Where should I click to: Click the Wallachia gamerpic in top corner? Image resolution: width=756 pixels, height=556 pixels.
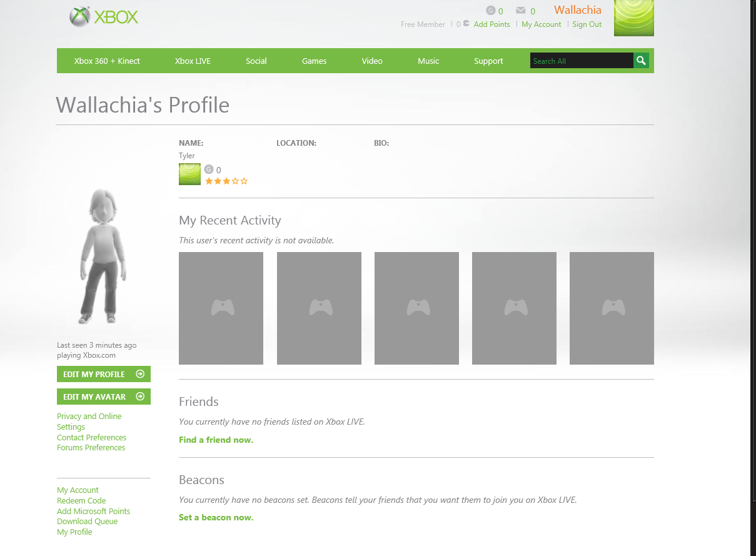(634, 18)
